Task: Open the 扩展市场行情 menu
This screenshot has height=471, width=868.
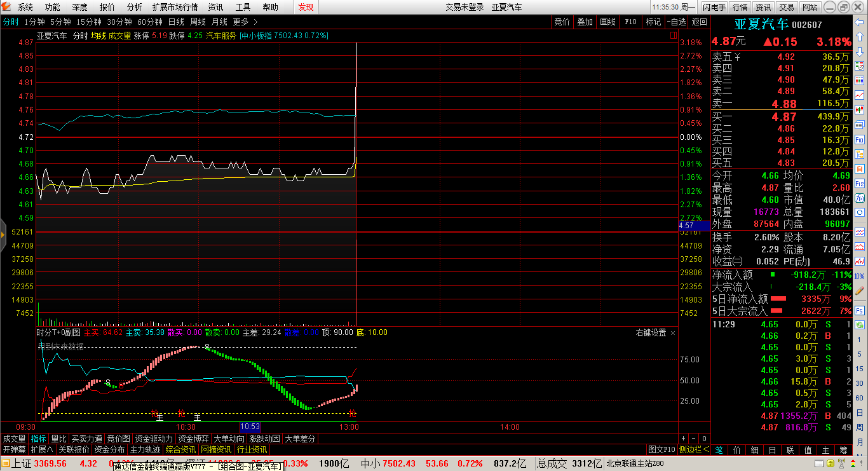Action: click(x=175, y=7)
